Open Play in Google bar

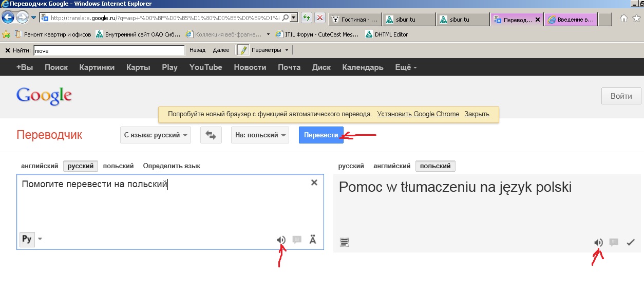click(x=169, y=67)
